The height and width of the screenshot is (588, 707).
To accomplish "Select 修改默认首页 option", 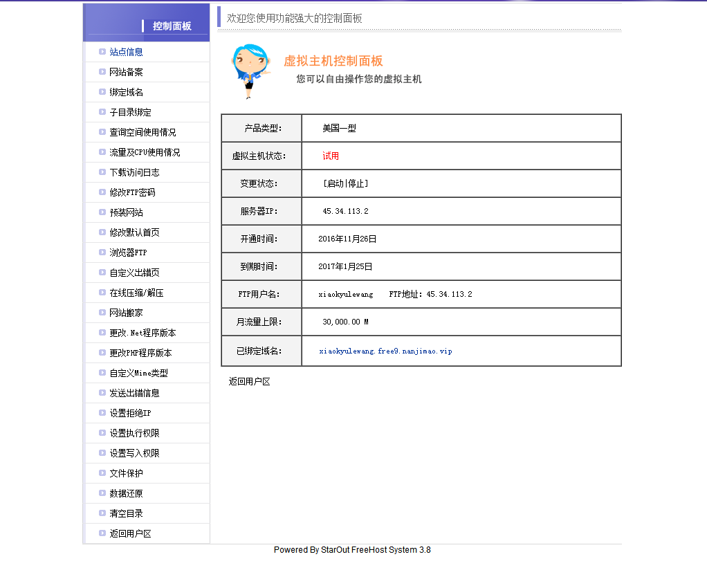I will tap(134, 232).
